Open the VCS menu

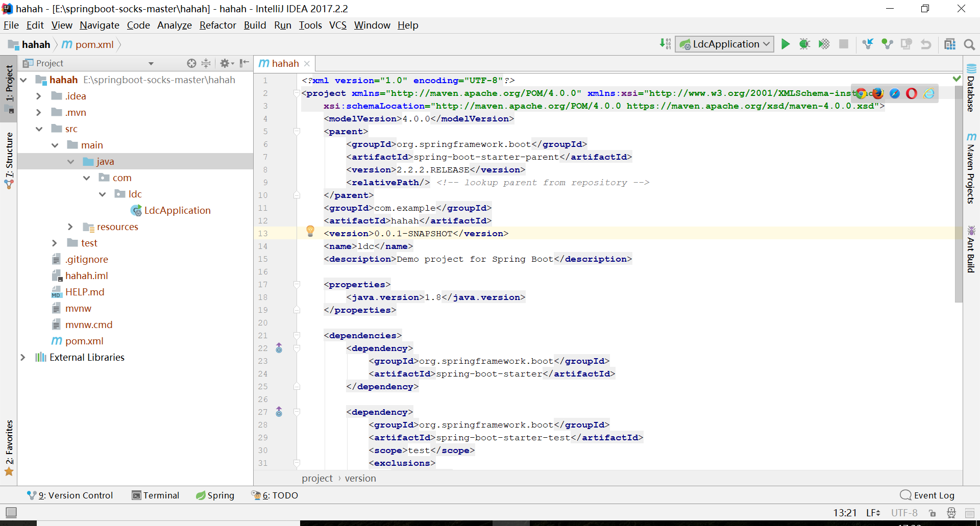338,25
